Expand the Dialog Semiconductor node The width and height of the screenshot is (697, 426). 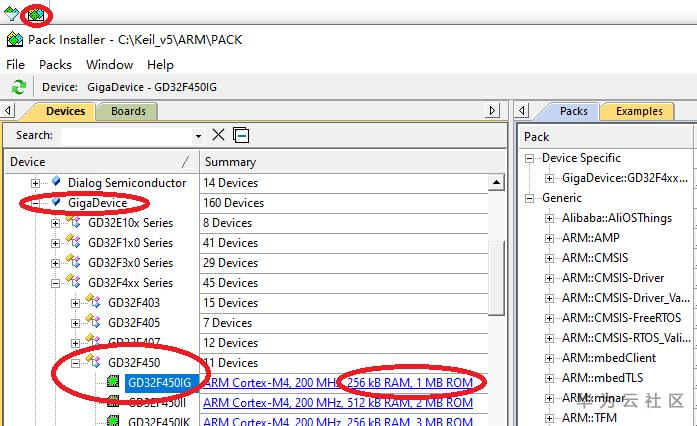point(35,183)
